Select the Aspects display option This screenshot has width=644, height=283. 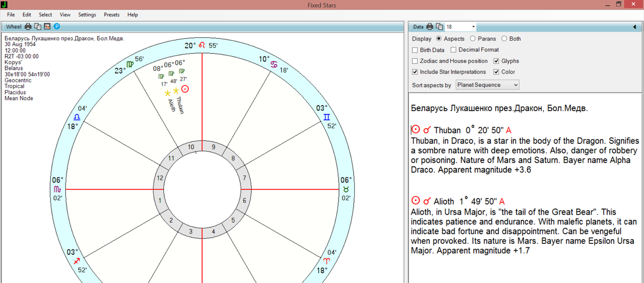[x=439, y=39]
